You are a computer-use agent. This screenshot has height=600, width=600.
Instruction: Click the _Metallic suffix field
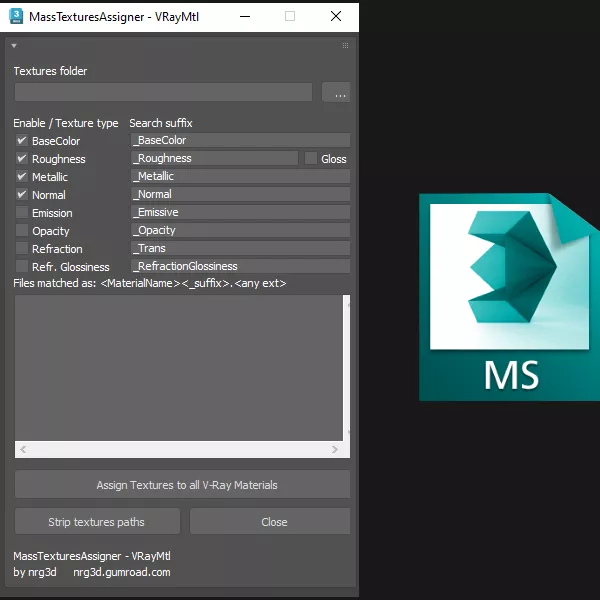pyautogui.click(x=240, y=176)
